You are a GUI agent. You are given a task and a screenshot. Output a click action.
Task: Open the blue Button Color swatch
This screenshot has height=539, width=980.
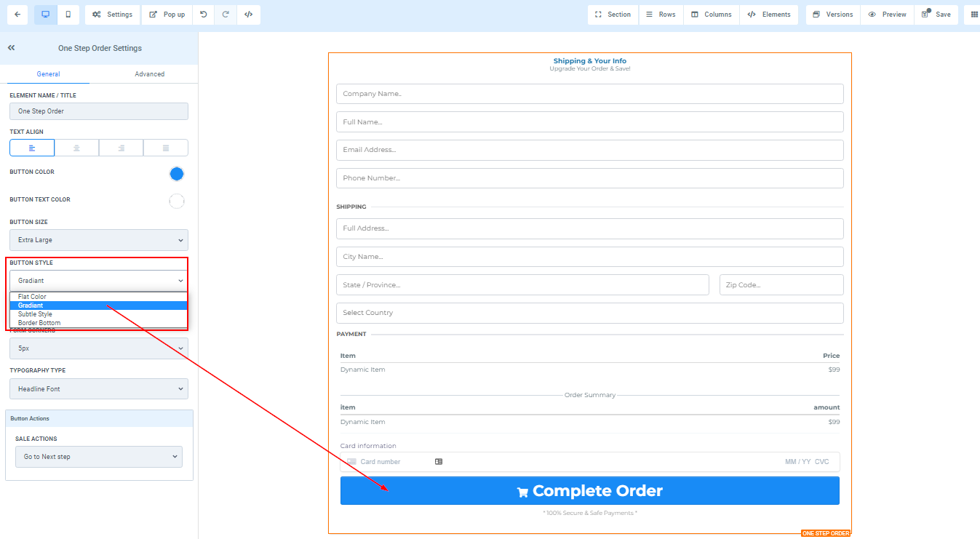176,174
